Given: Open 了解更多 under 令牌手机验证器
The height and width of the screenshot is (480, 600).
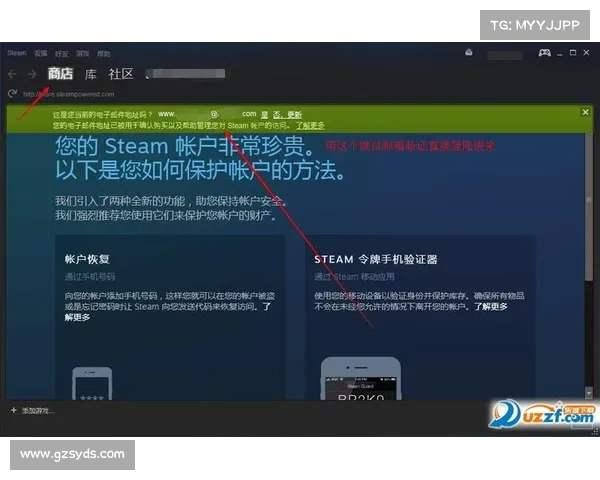Looking at the screenshot, I should 491,307.
